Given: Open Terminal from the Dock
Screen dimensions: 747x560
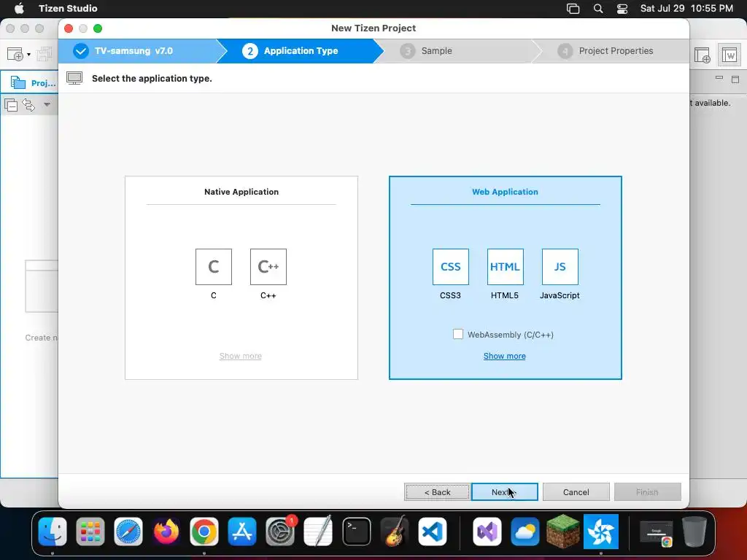Looking at the screenshot, I should click(356, 532).
